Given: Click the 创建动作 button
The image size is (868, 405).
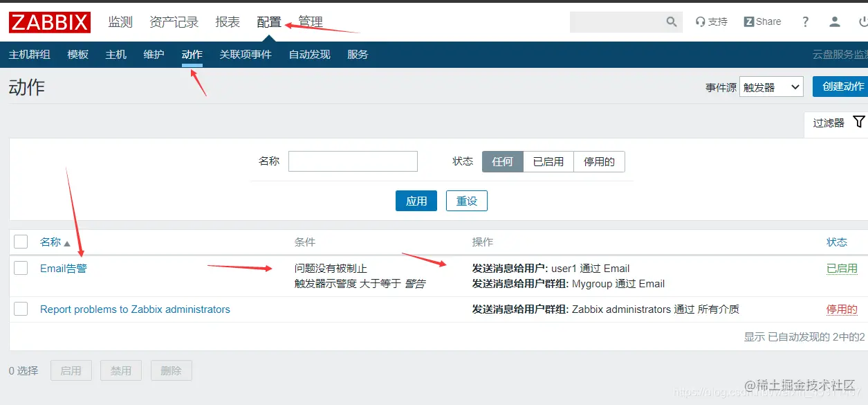Looking at the screenshot, I should pos(840,87).
